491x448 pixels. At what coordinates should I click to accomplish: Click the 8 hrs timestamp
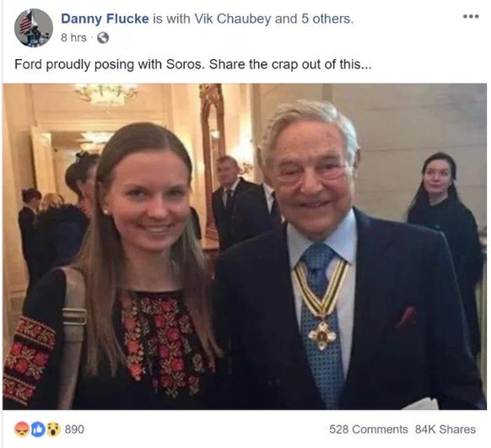tap(73, 38)
